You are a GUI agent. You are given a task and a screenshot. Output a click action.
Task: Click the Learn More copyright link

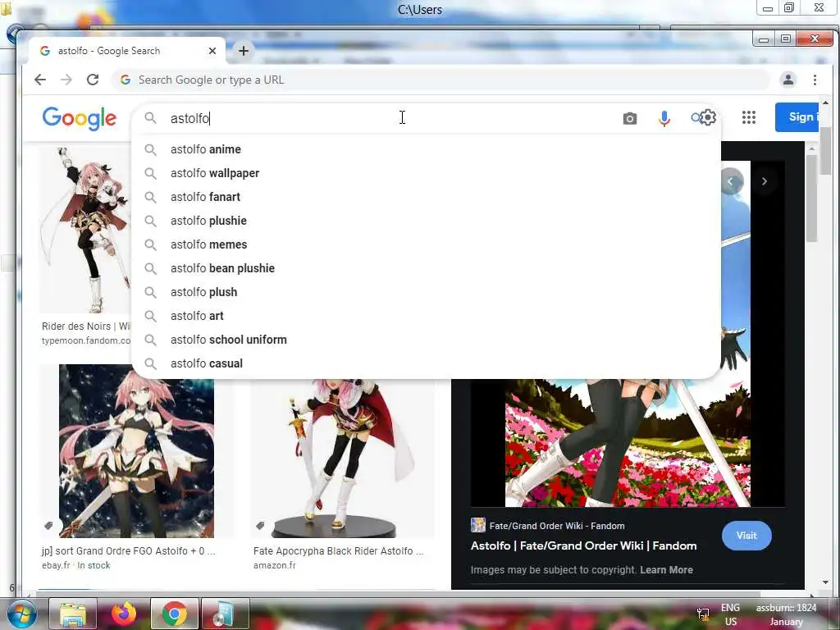pyautogui.click(x=666, y=570)
